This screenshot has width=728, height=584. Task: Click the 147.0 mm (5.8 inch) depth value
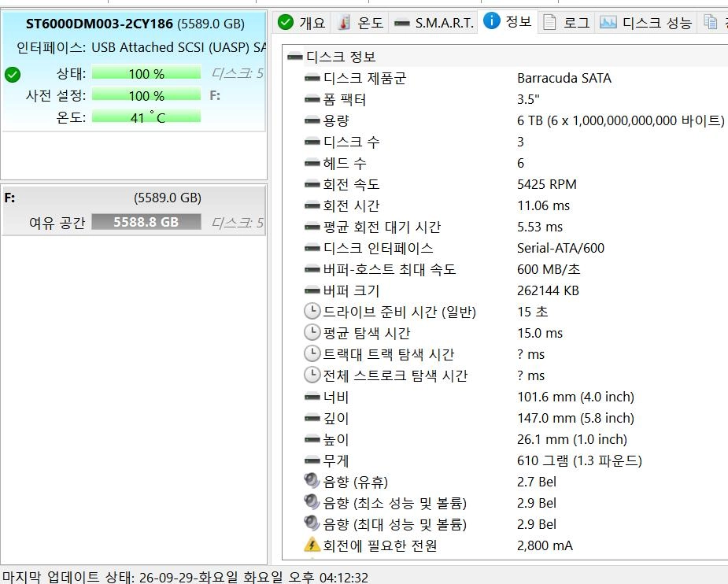click(x=576, y=419)
